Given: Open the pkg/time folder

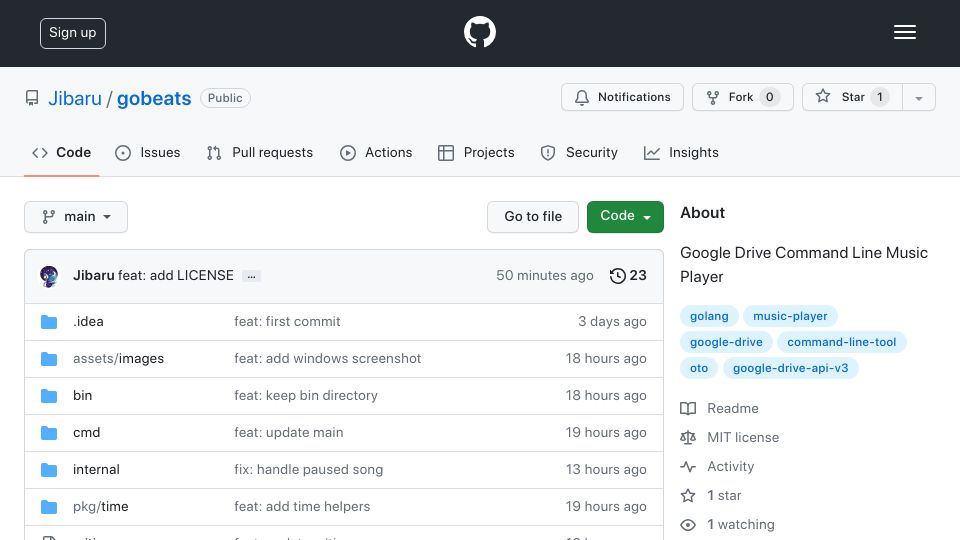Looking at the screenshot, I should coord(100,506).
